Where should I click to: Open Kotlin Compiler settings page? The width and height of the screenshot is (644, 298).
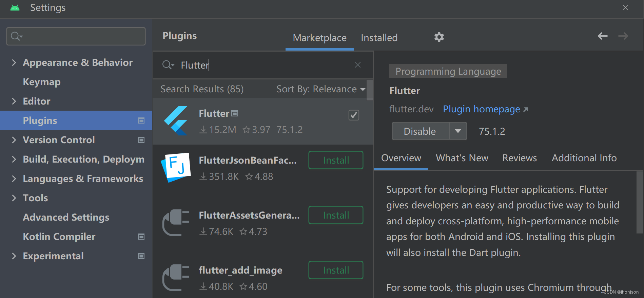click(x=59, y=237)
